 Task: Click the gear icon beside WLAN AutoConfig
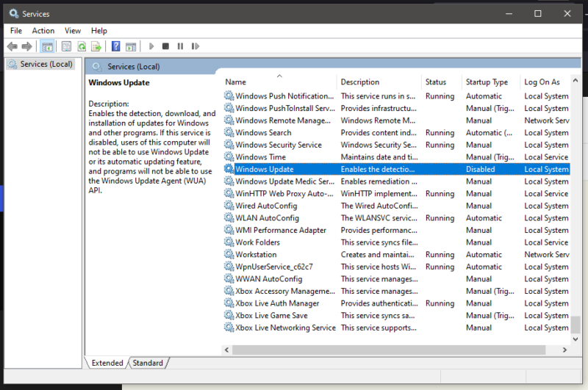229,217
